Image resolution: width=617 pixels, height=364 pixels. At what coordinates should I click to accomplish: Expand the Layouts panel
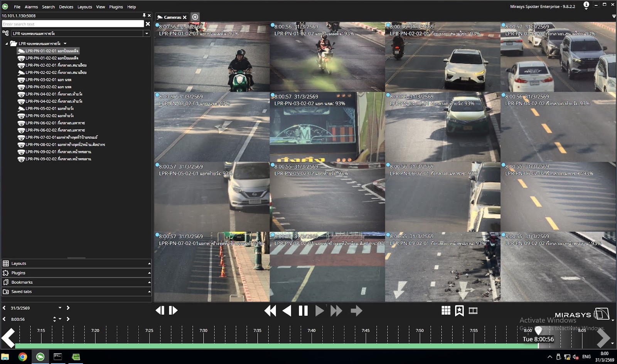(76, 263)
